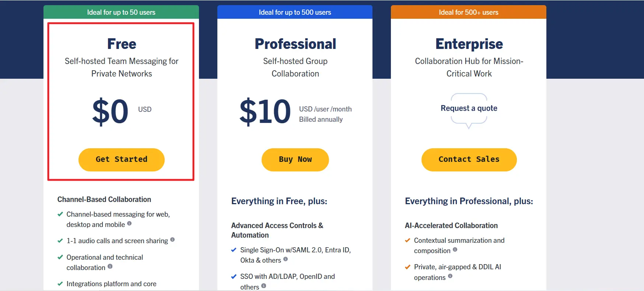Viewport: 644px width, 291px height.
Task: Click the blue checkmark beside SSO with AD/LDAP
Action: (234, 276)
